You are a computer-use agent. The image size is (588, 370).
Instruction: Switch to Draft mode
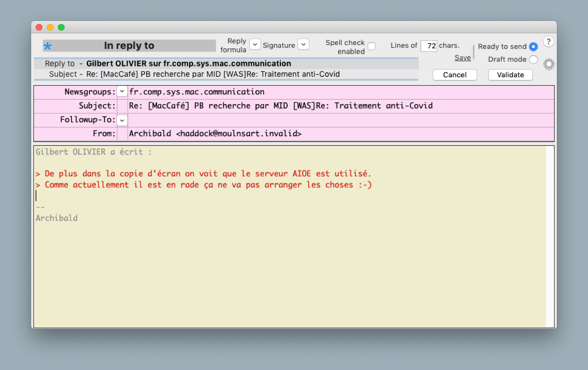533,60
